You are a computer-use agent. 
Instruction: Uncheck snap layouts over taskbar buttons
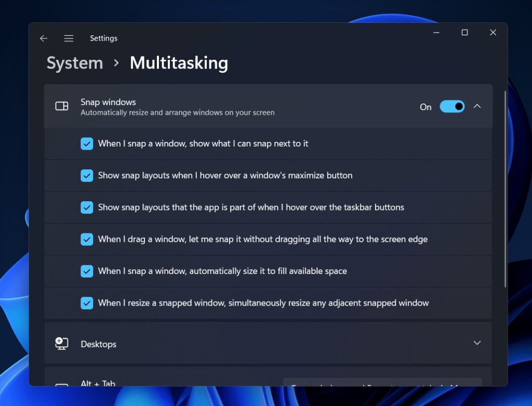(87, 207)
